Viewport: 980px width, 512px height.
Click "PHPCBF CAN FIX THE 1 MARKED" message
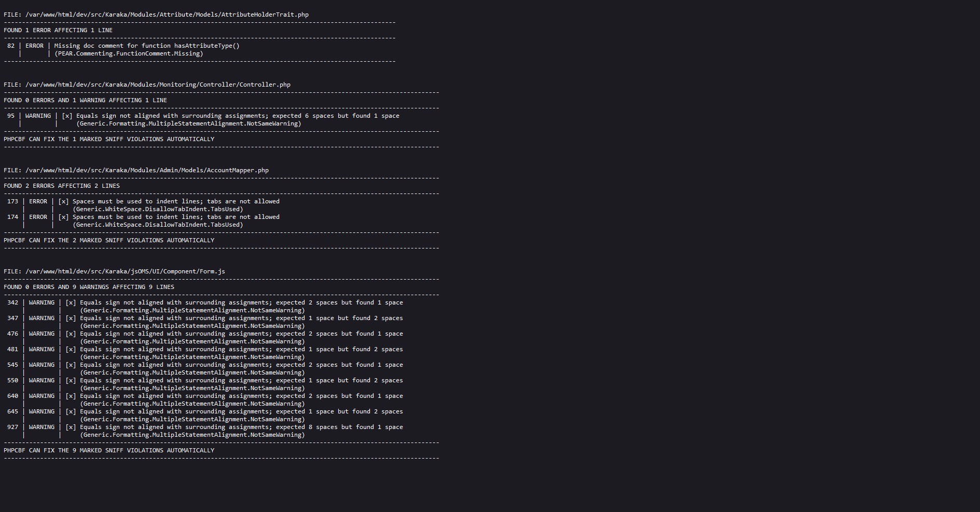tap(109, 139)
